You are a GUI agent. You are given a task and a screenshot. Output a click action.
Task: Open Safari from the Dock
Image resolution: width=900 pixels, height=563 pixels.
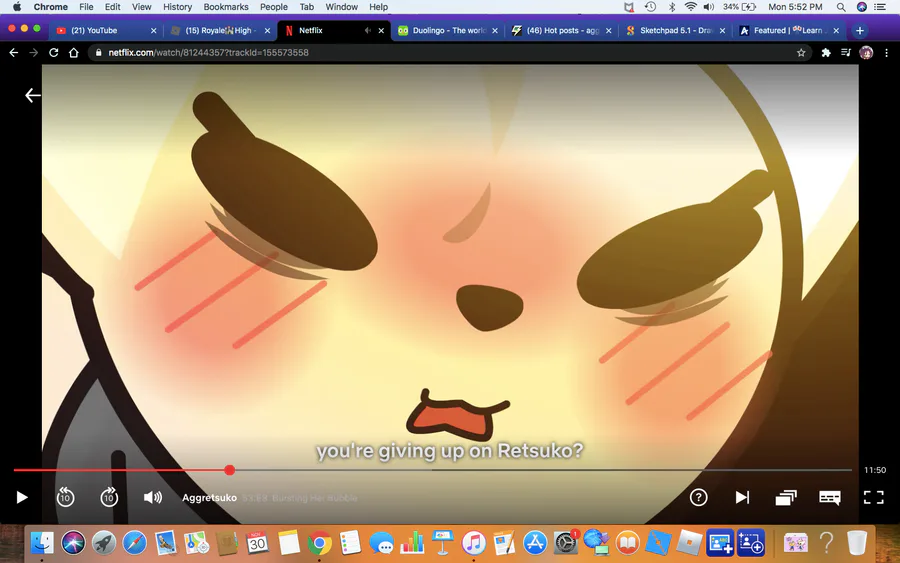[x=134, y=542]
